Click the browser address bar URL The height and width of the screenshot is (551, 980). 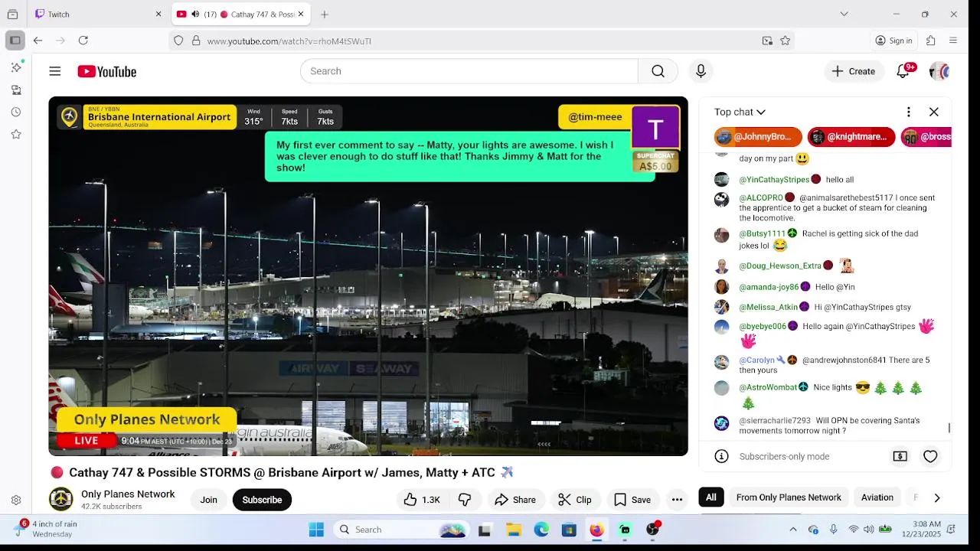(x=289, y=41)
